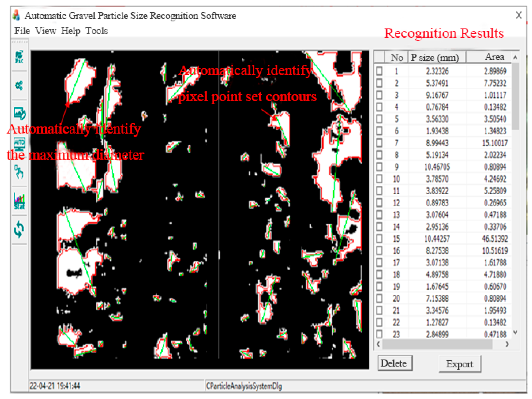Click the refresh arrows icon
This screenshot has height=399, width=532.
19,229
